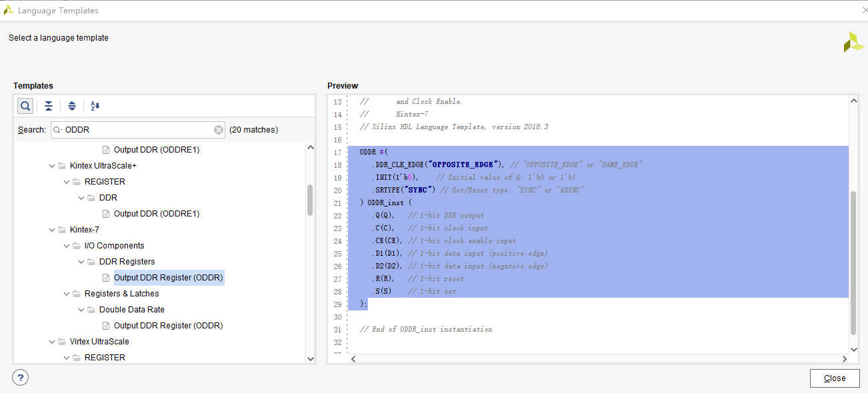Click the Close button
868x393 pixels.
coord(835,378)
